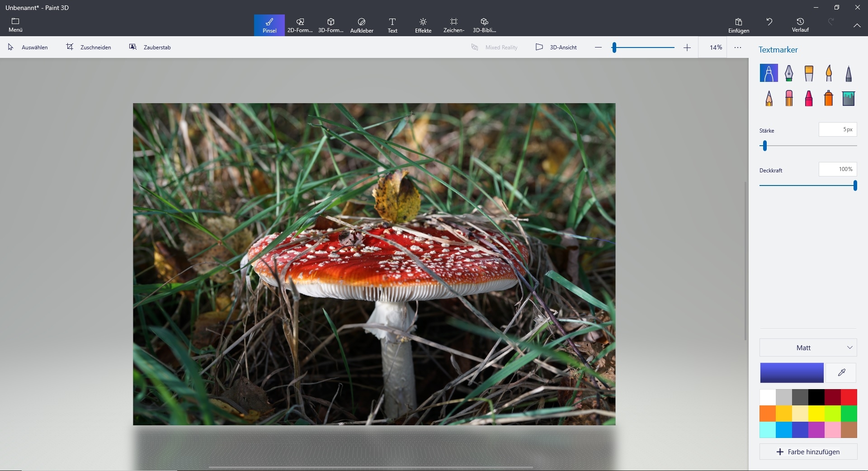The image size is (868, 471).
Task: Click the current blue color preview
Action: click(x=792, y=373)
